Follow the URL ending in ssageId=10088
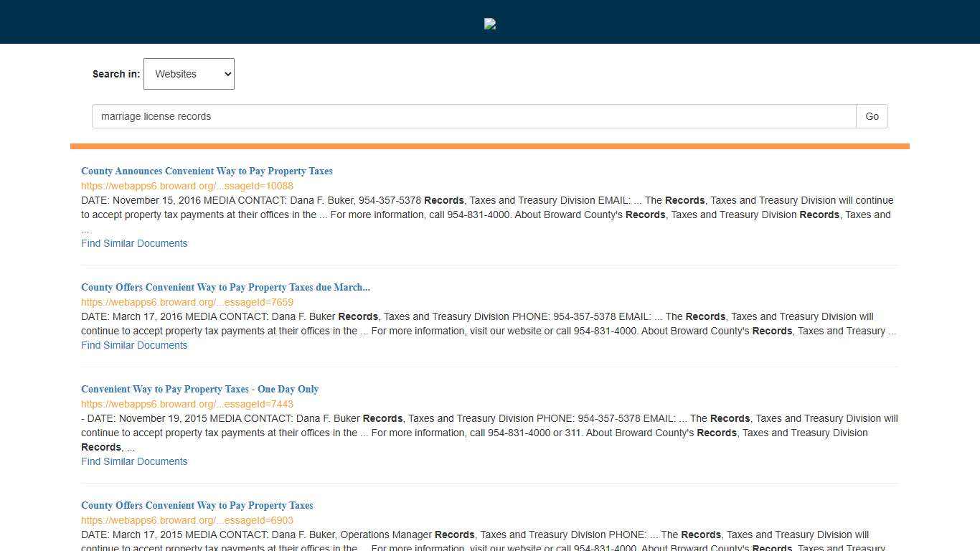The width and height of the screenshot is (980, 551). pos(187,186)
